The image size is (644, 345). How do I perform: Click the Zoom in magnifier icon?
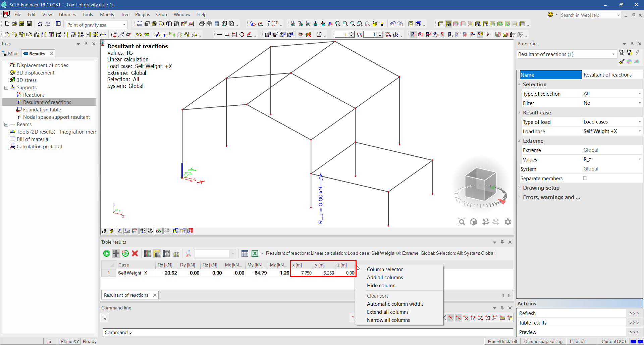(338, 24)
